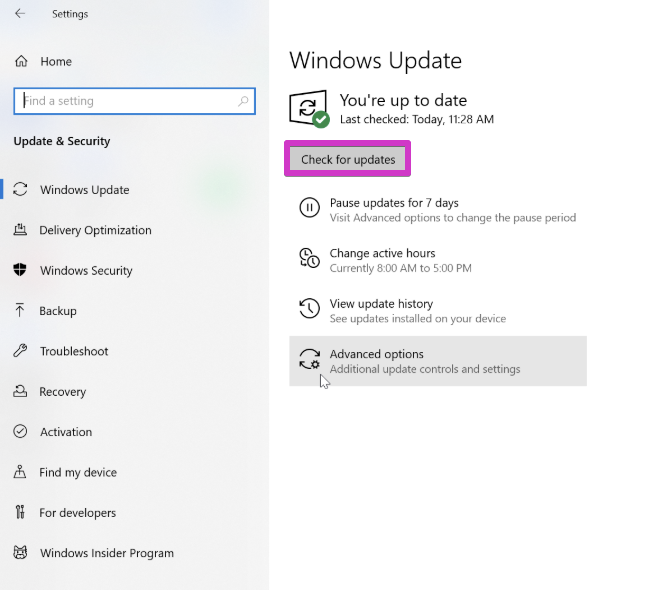Screen dimensions: 672x590
Task: Click the Change active hours clock icon
Action: tap(309, 258)
